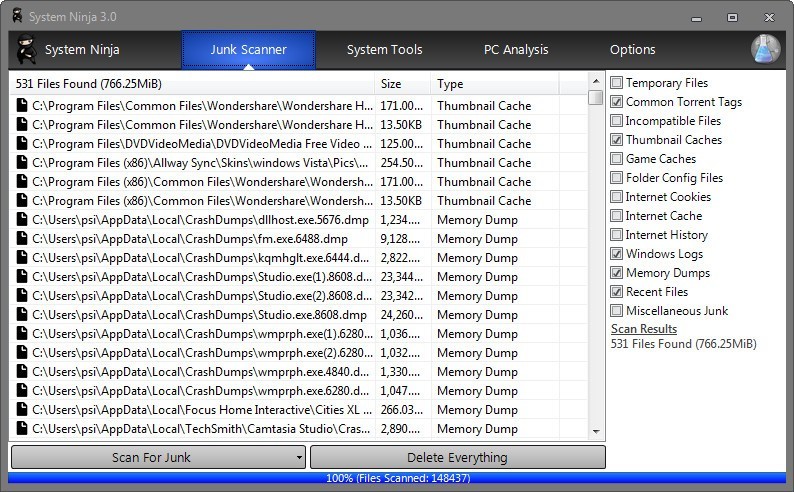Uncheck Thumbnail Caches option
The image size is (794, 492).
click(616, 140)
